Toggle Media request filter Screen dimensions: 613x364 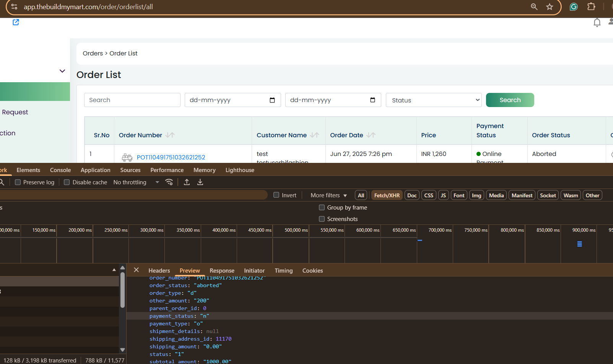click(496, 195)
